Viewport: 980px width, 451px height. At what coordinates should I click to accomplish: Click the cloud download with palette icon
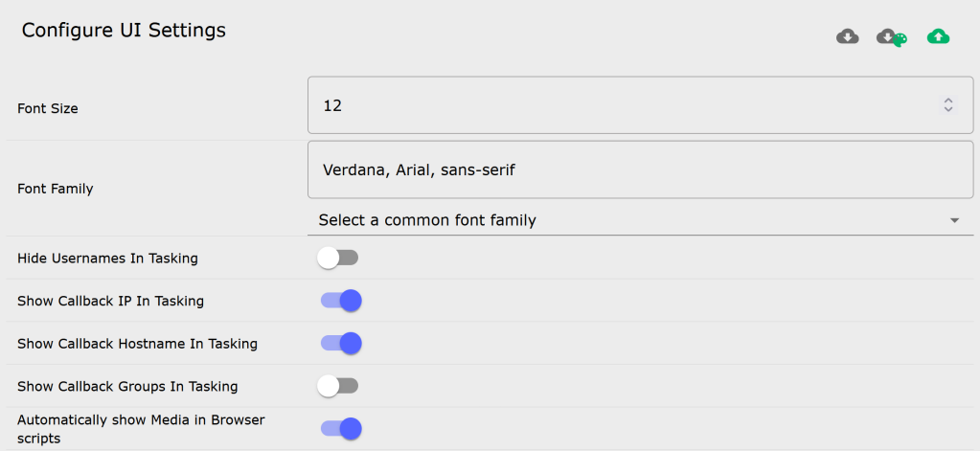[x=892, y=37]
